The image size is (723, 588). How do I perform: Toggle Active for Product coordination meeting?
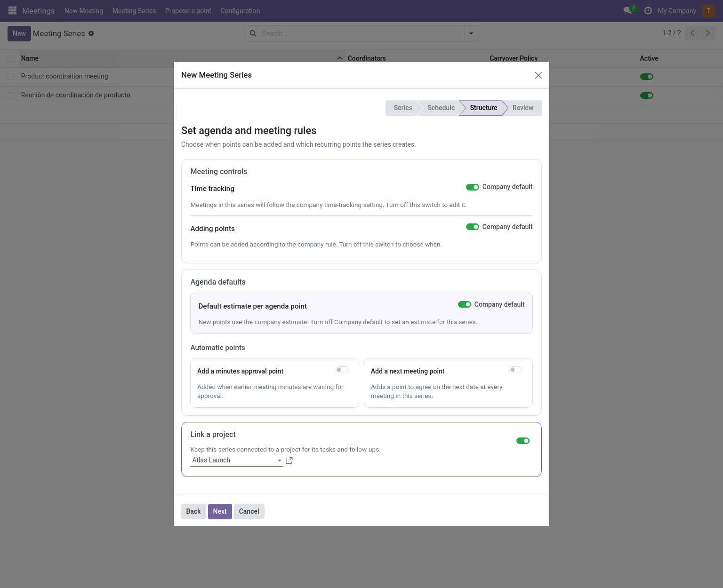tap(647, 77)
